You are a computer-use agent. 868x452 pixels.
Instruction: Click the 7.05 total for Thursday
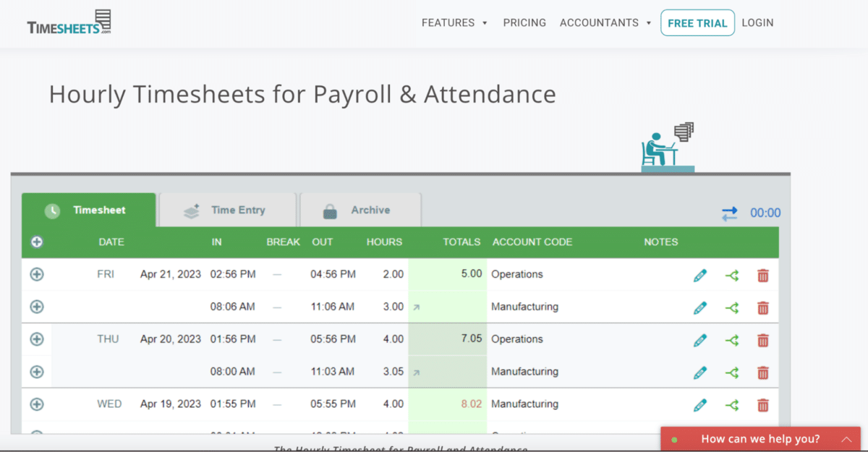(x=472, y=339)
